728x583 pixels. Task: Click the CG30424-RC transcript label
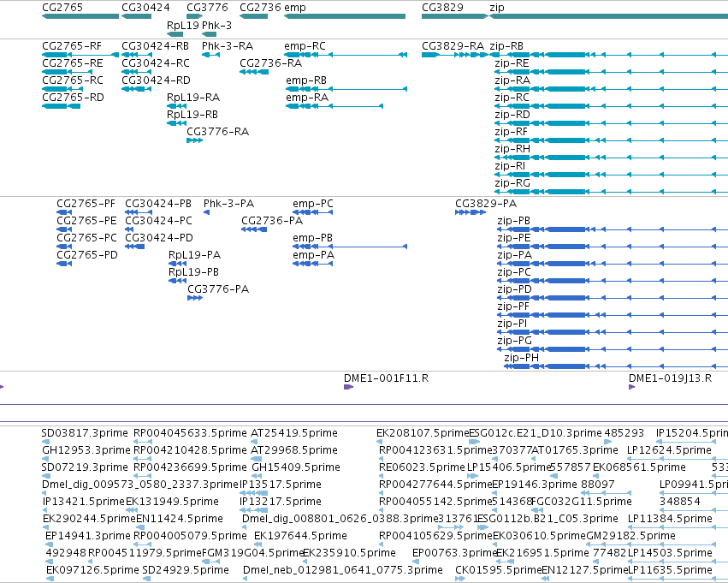tap(156, 63)
